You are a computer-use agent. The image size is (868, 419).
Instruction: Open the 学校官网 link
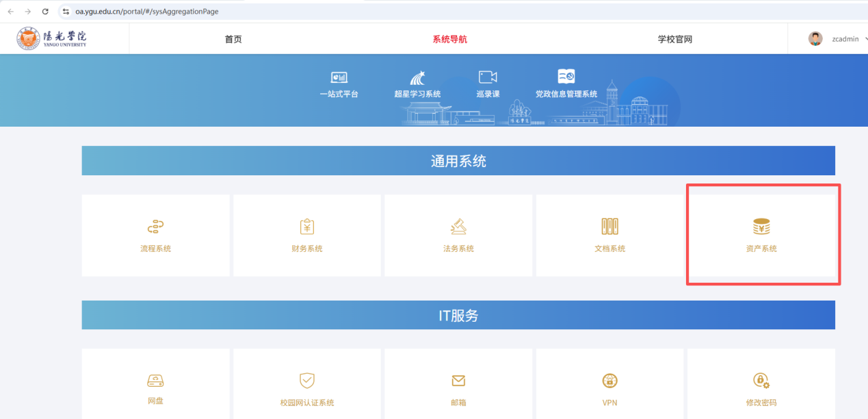click(x=674, y=39)
